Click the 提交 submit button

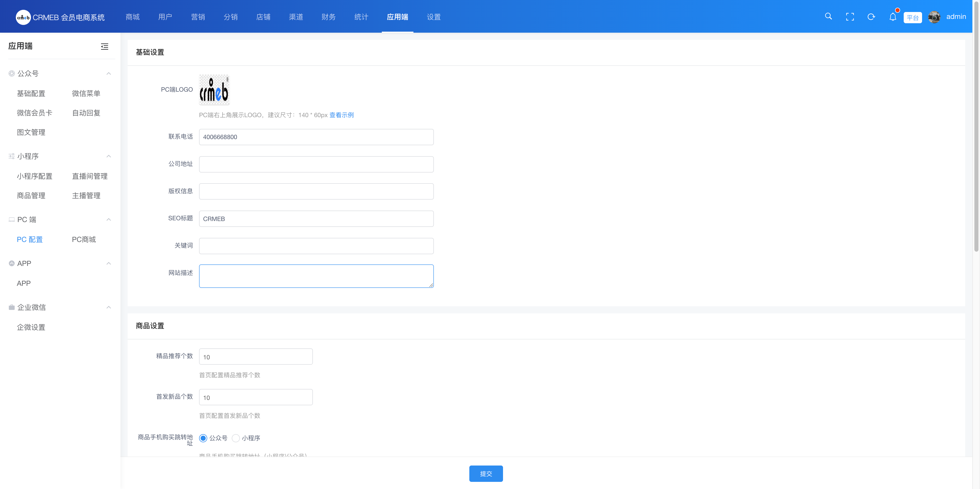point(486,473)
